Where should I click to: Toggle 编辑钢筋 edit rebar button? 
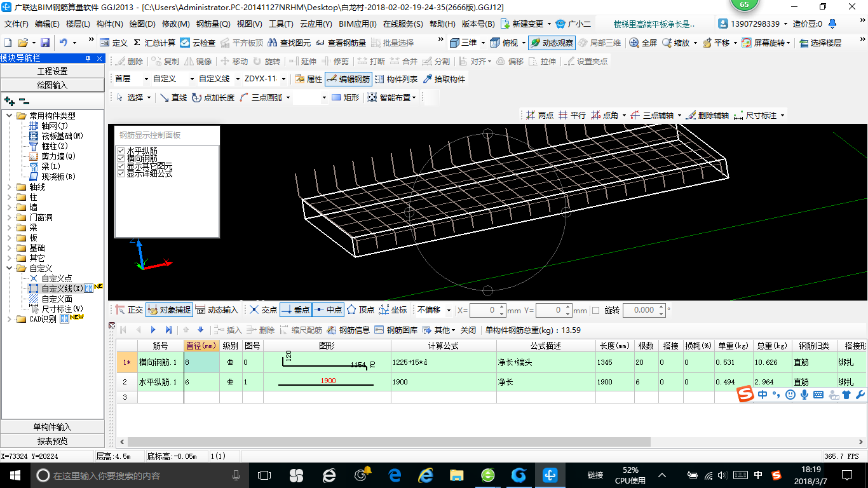coord(348,79)
